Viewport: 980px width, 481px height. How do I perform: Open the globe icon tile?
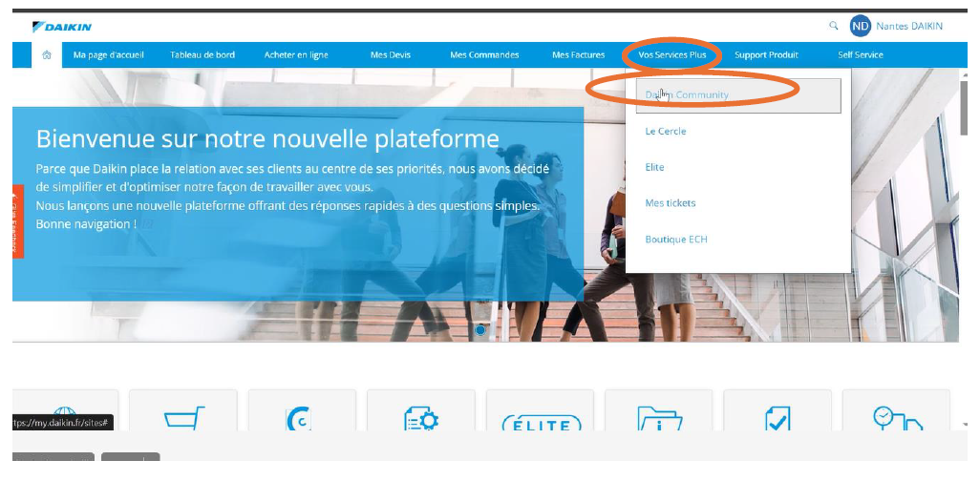coord(65,409)
